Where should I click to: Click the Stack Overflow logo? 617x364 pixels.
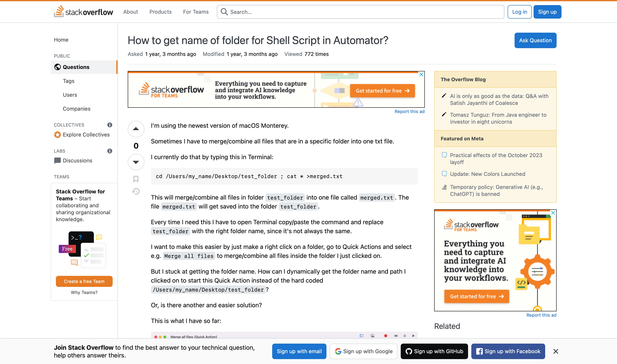click(x=83, y=12)
